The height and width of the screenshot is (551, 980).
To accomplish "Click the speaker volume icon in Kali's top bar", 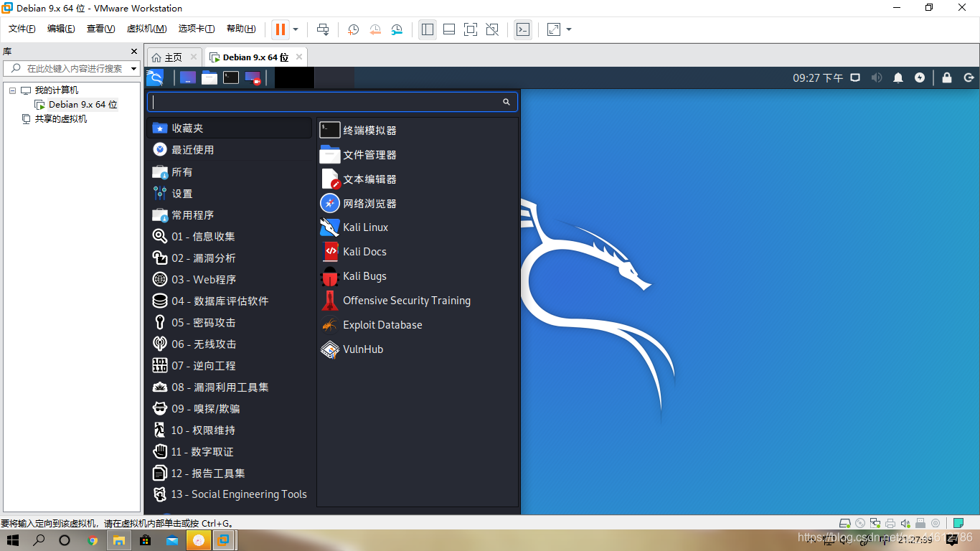I will [877, 77].
